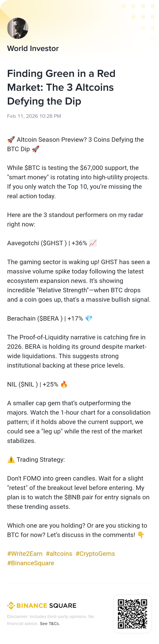The image size is (159, 644).
Task: Click the Feb 11, 2026 timestamp
Action: [x=34, y=116]
